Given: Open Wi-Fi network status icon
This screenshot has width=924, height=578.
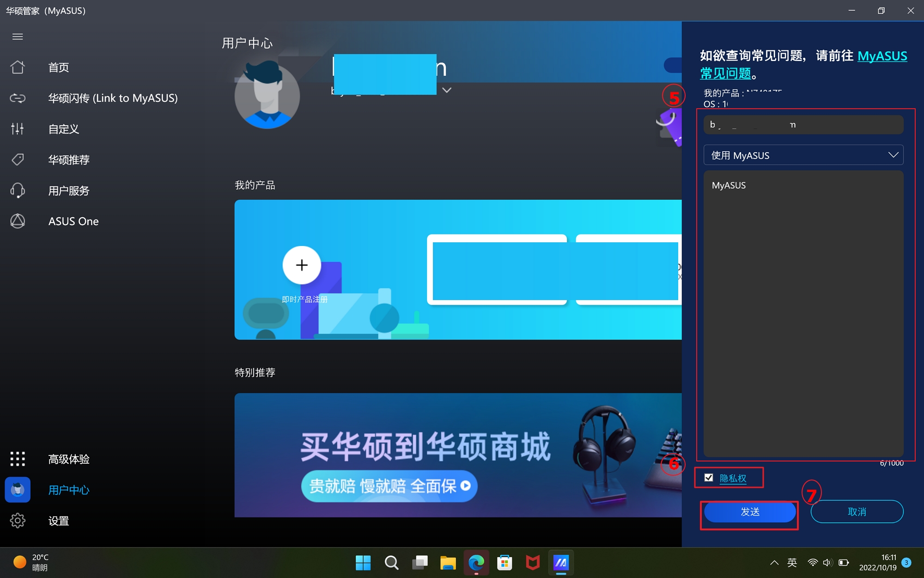Looking at the screenshot, I should click(813, 563).
